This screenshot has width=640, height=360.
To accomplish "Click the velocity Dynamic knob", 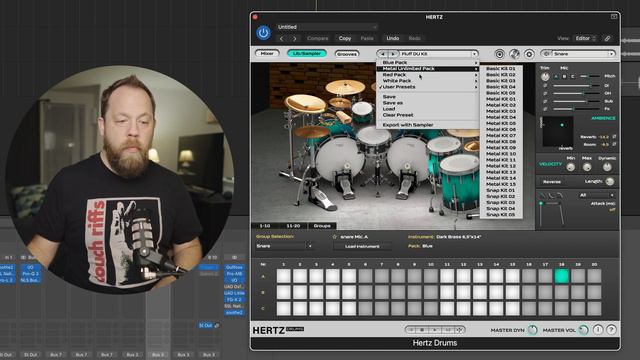I will coord(607,167).
